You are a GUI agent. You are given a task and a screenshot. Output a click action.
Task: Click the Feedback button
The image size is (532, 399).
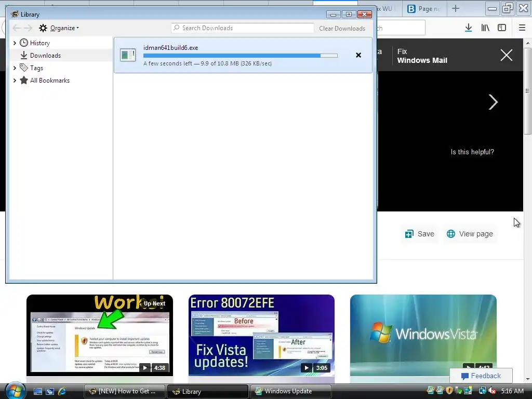click(481, 376)
